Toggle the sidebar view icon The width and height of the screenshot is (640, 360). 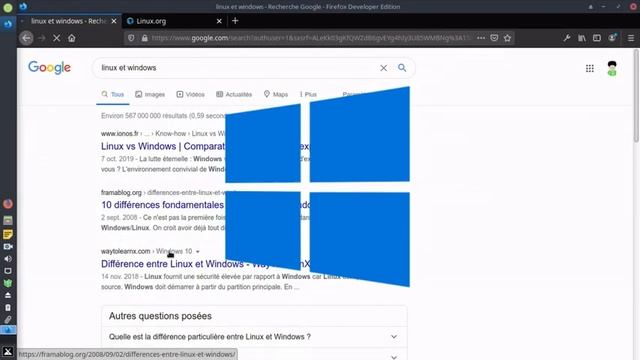click(x=597, y=38)
